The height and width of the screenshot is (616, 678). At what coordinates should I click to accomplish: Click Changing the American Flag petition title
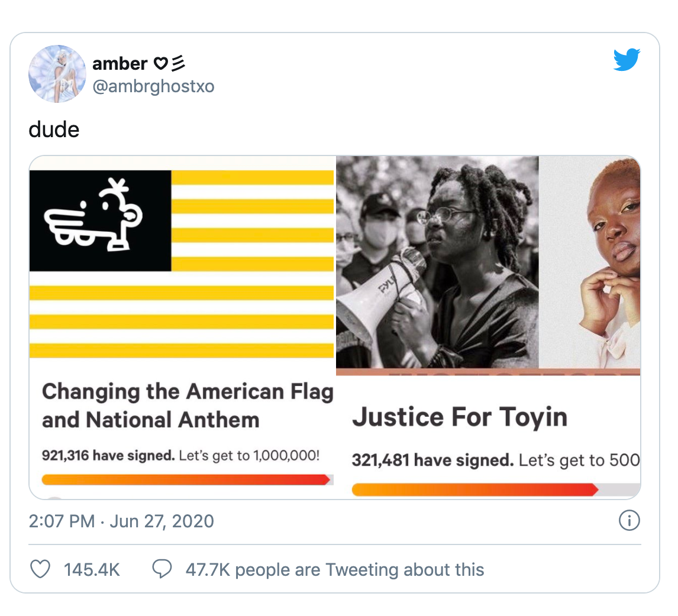(188, 406)
